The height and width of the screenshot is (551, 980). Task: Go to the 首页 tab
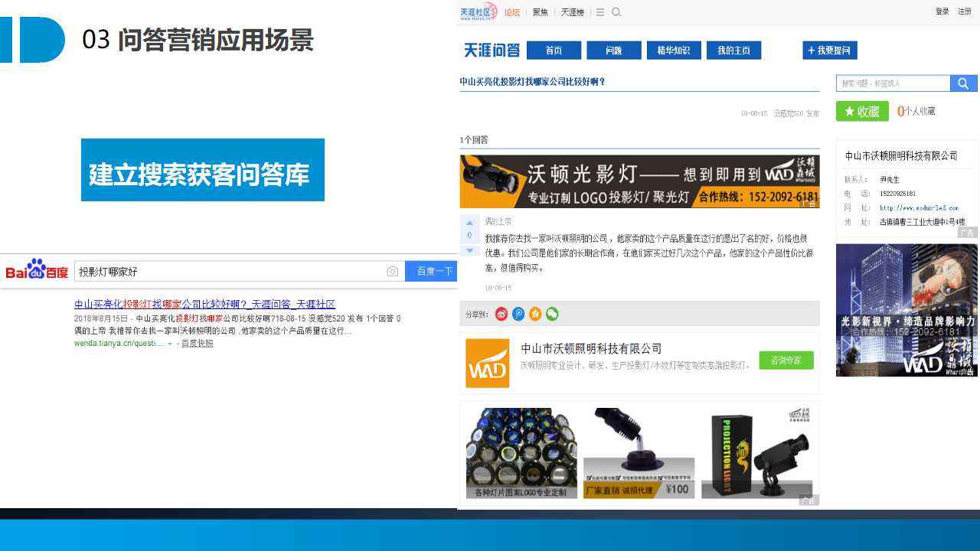[554, 51]
